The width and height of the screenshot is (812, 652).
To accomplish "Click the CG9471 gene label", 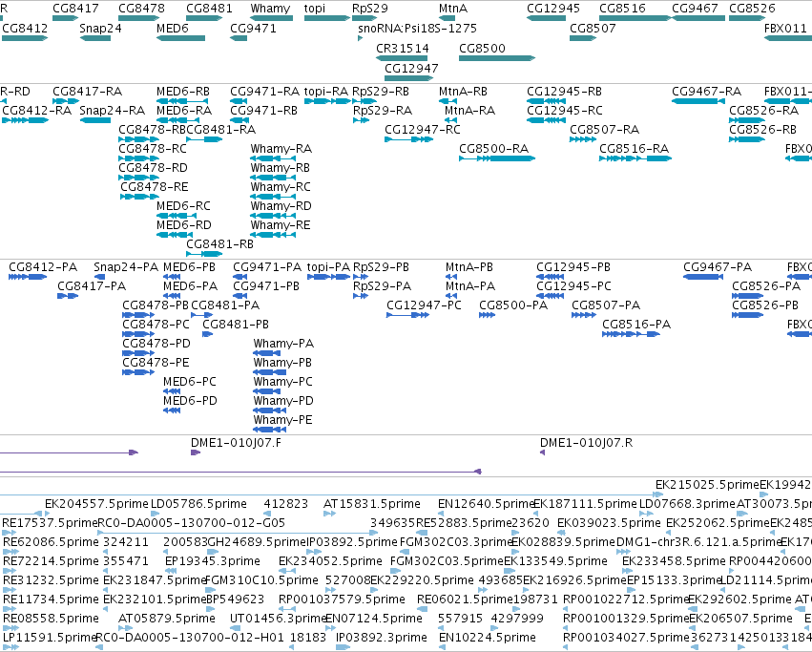I will [253, 28].
